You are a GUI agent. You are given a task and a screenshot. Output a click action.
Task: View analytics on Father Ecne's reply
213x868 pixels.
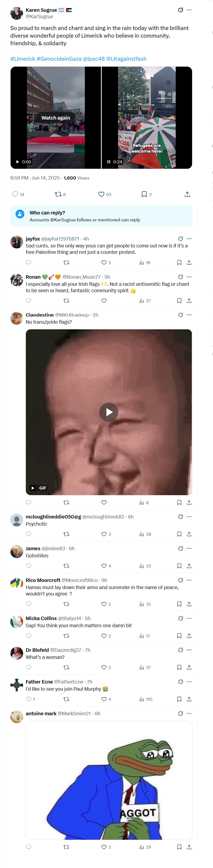(146, 699)
